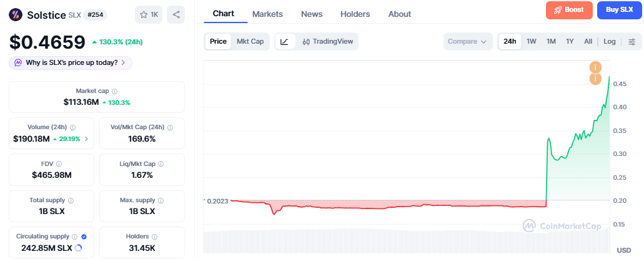Open the Compare dropdown
This screenshot has height=259, width=644.
click(x=468, y=41)
